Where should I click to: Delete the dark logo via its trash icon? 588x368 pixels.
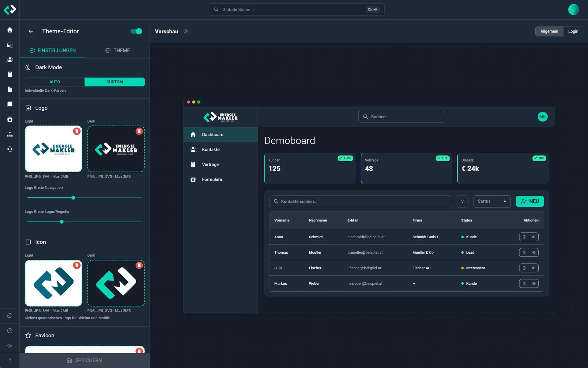[139, 131]
